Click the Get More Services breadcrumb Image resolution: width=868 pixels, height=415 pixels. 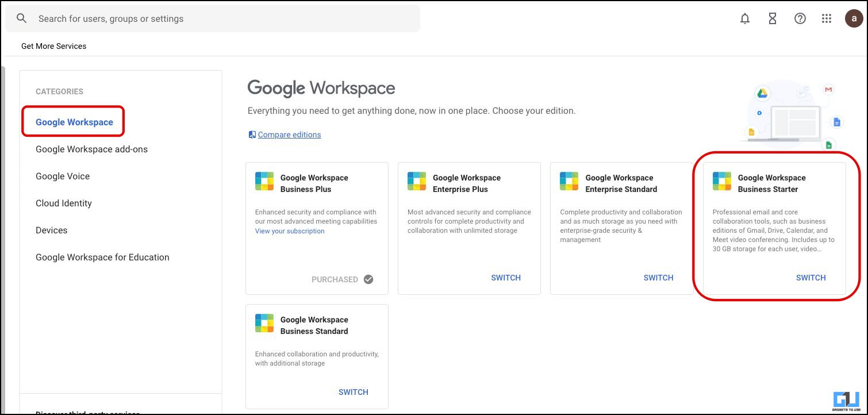53,46
